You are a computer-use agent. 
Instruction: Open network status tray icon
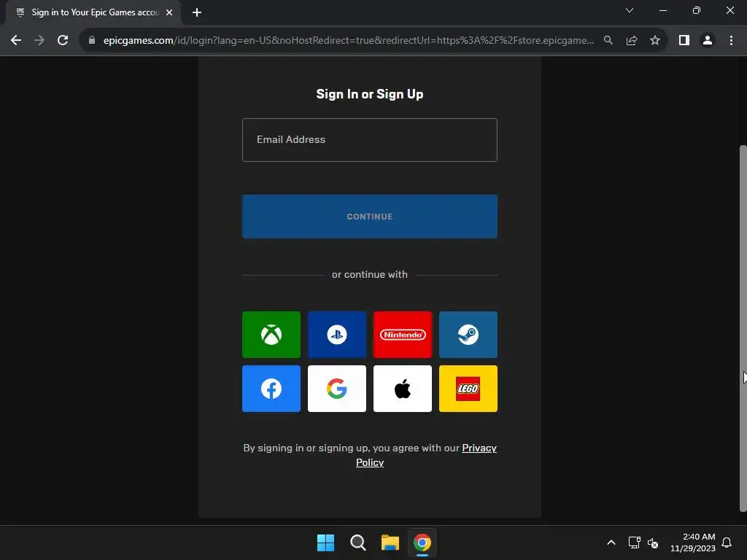tap(634, 542)
